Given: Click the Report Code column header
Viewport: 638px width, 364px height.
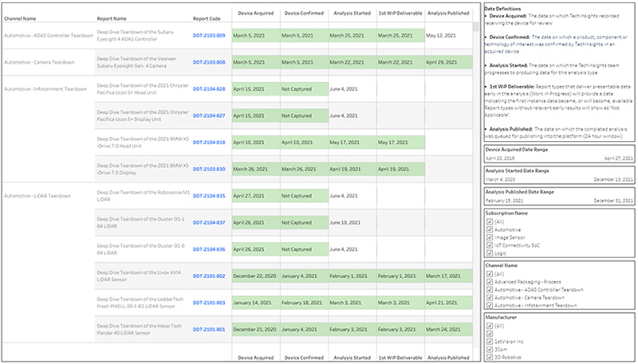Looking at the screenshot, I should pyautogui.click(x=207, y=18).
